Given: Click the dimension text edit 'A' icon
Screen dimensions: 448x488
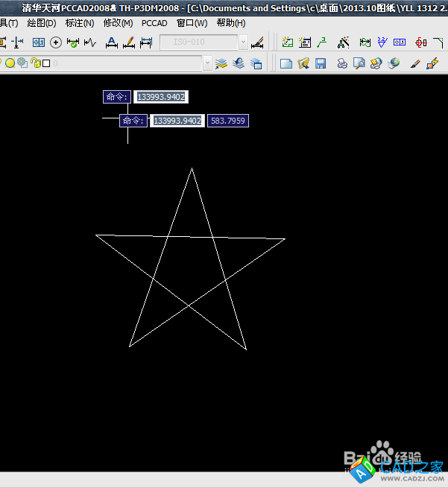Looking at the screenshot, I should pyautogui.click(x=111, y=42).
